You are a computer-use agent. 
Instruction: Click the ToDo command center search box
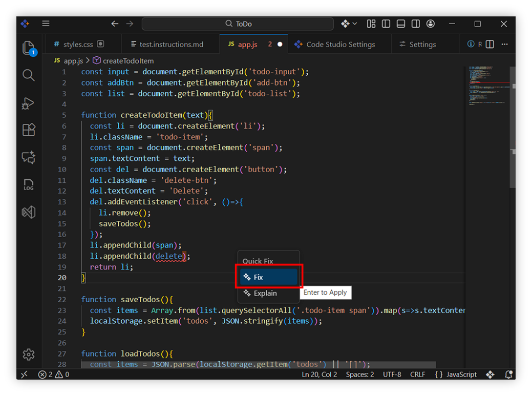(x=238, y=24)
